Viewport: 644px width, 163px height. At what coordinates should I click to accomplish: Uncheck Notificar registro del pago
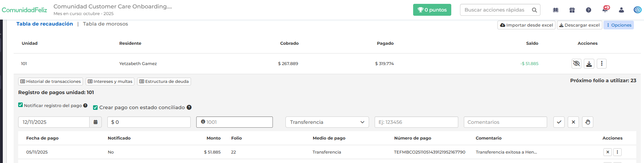(21, 105)
